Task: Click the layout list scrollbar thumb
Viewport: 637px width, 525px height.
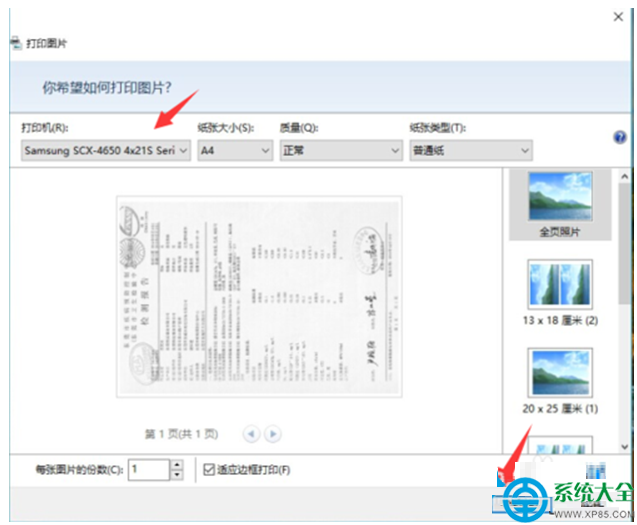Action: 624,243
